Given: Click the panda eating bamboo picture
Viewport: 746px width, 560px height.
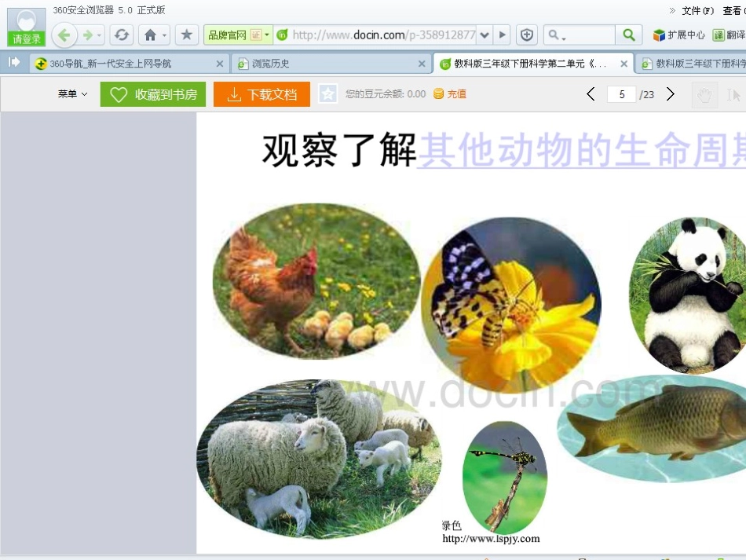Looking at the screenshot, I should [x=688, y=295].
